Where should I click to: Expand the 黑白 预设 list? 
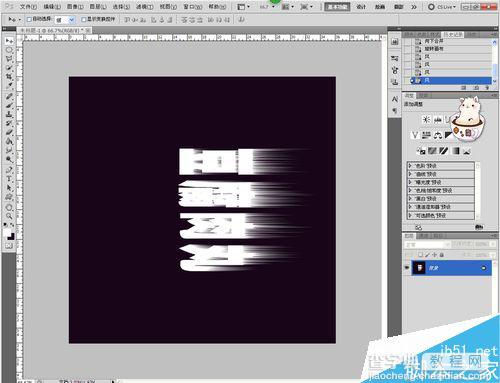pyautogui.click(x=410, y=199)
